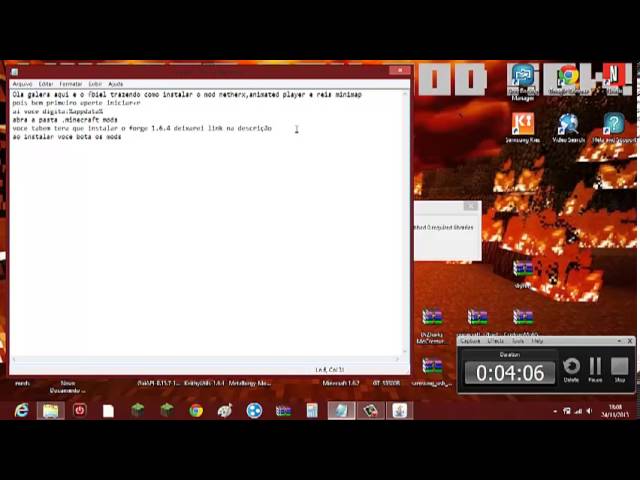Click the line 'abra a pasta .minecraft mods'

[65, 120]
